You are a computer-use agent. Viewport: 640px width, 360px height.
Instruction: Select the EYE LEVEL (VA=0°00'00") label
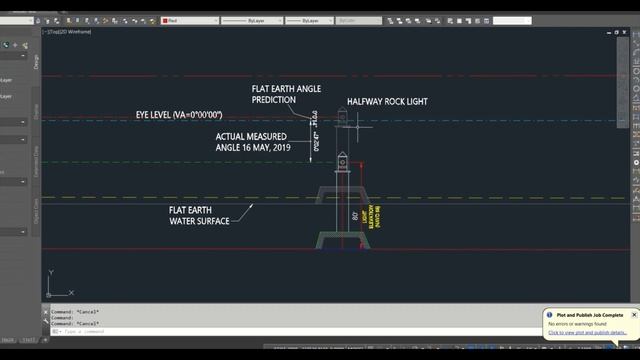tap(179, 115)
